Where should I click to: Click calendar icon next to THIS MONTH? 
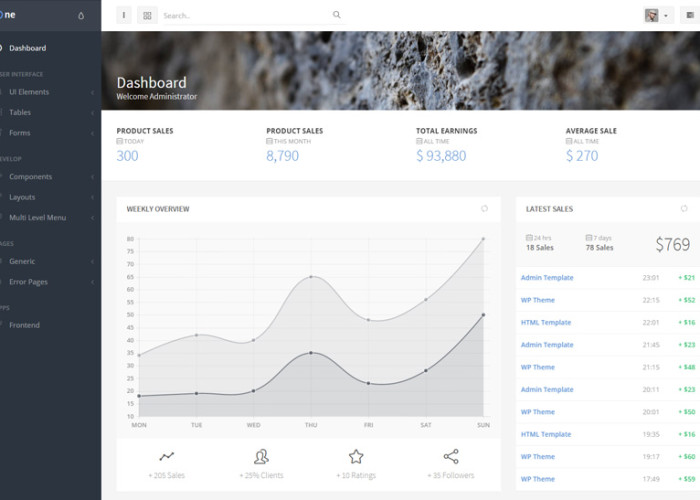269,141
